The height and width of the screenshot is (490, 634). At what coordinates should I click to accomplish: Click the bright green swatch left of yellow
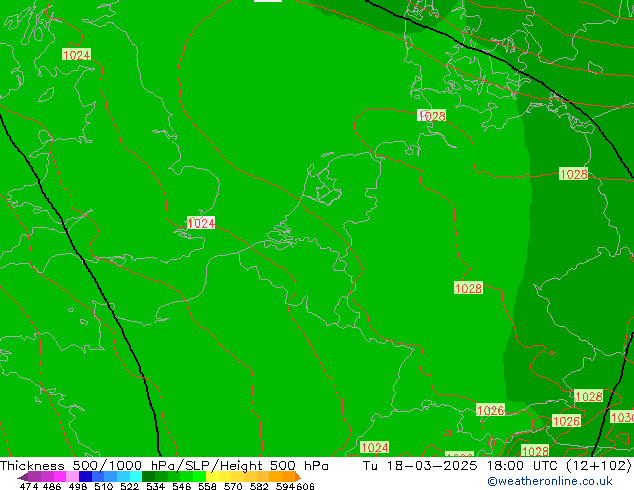199,476
